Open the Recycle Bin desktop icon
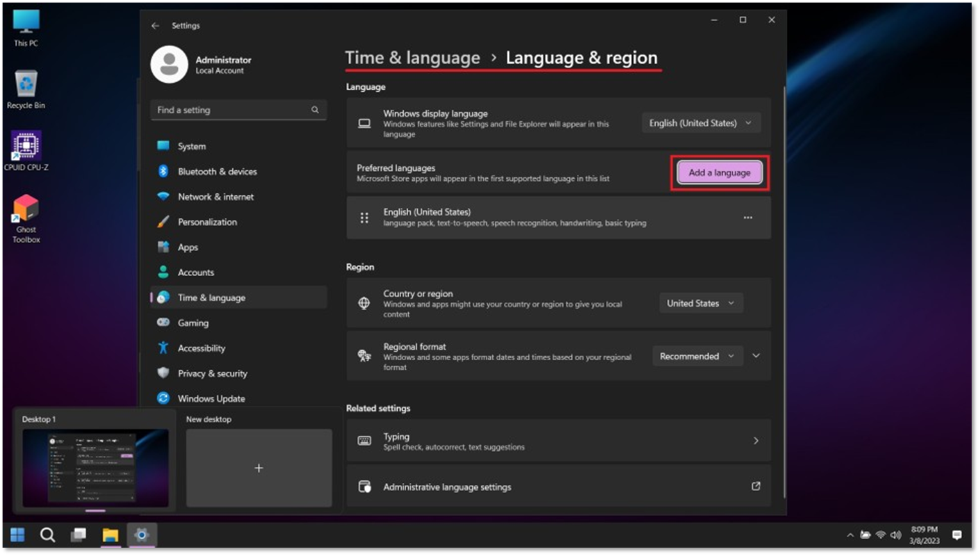The width and height of the screenshot is (980, 556). tap(26, 89)
